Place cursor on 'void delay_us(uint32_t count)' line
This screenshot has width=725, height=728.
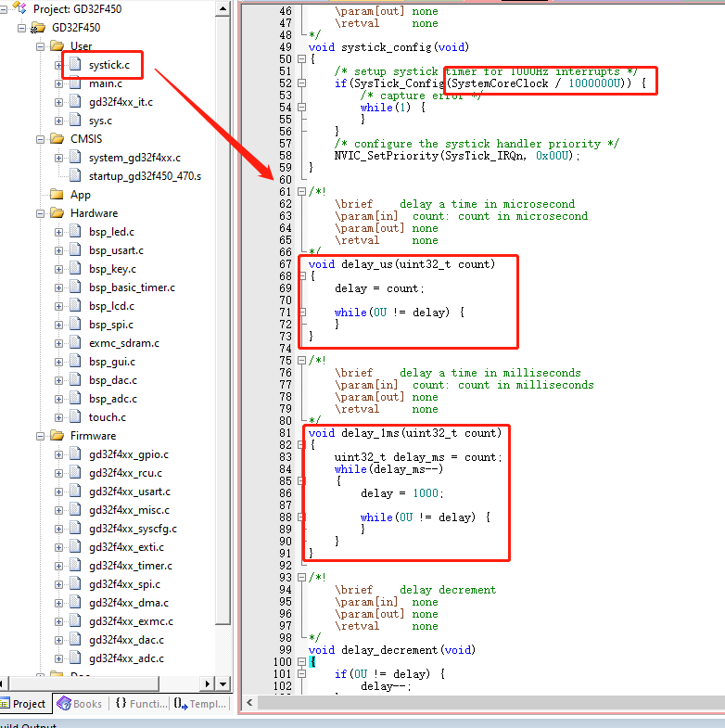[401, 264]
